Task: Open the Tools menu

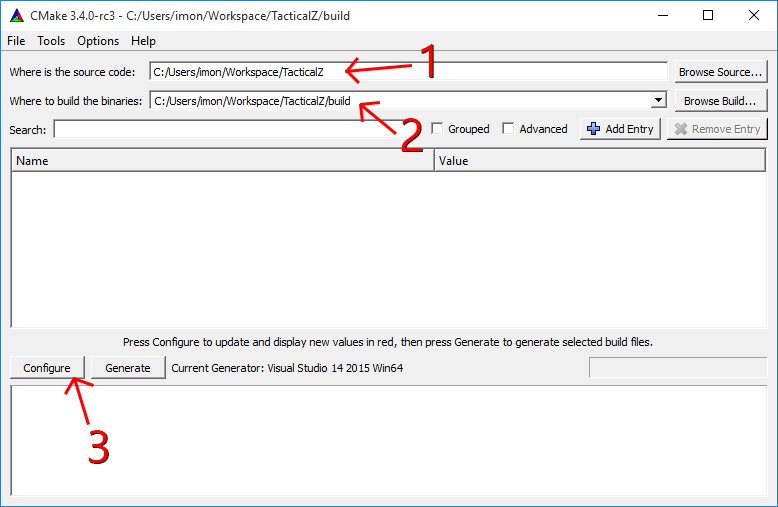Action: tap(51, 41)
